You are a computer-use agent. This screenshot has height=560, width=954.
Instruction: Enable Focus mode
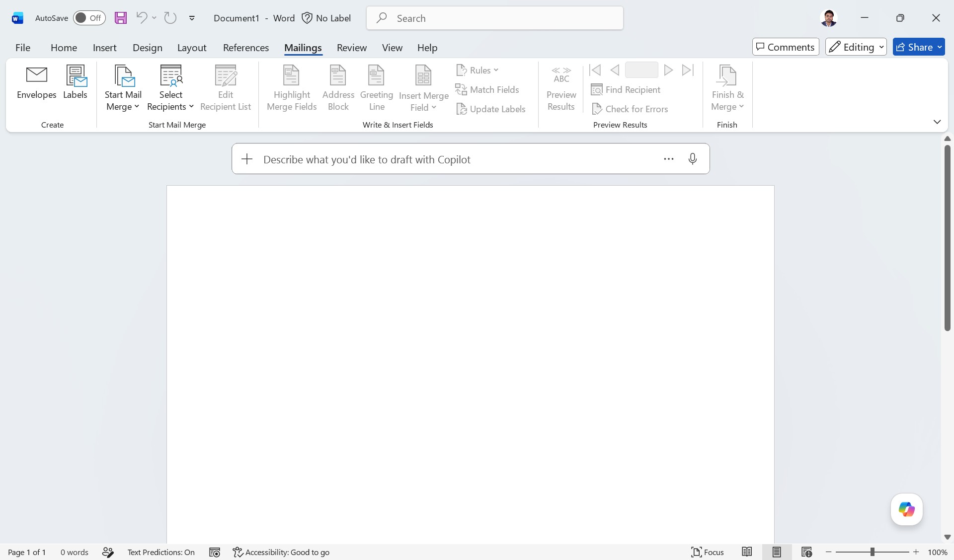(708, 552)
